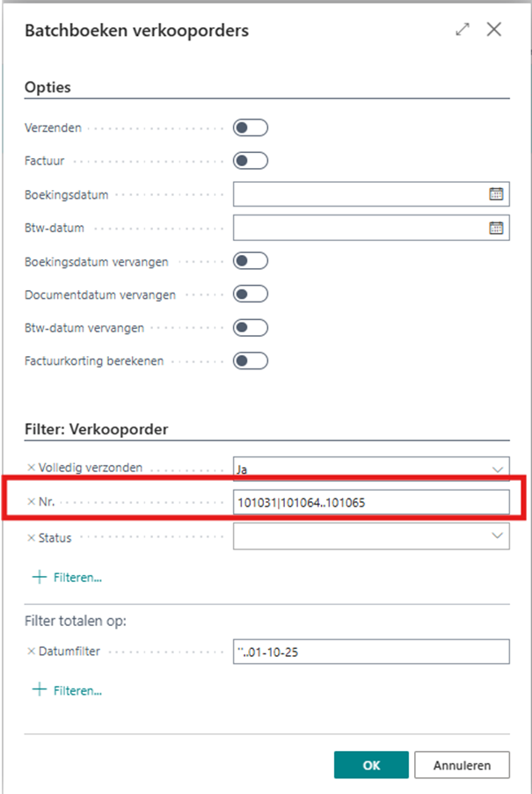The width and height of the screenshot is (532, 794).
Task: Open the Boekingsdatum calendar picker
Action: 496,194
